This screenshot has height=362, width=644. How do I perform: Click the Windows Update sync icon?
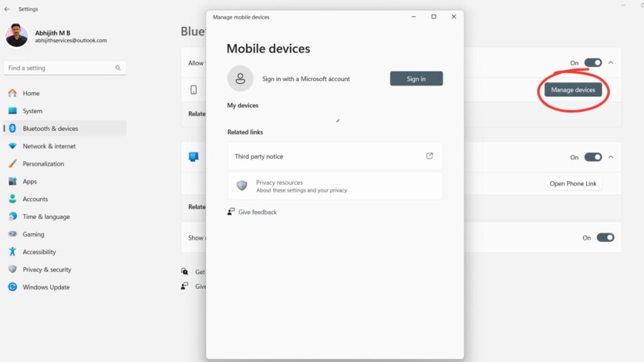pyautogui.click(x=12, y=287)
